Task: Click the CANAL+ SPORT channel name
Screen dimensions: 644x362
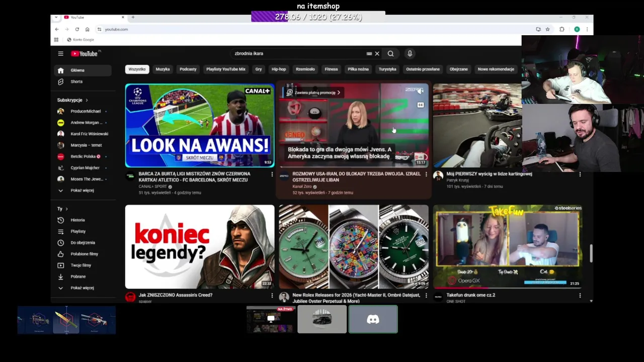Action: coord(152,187)
